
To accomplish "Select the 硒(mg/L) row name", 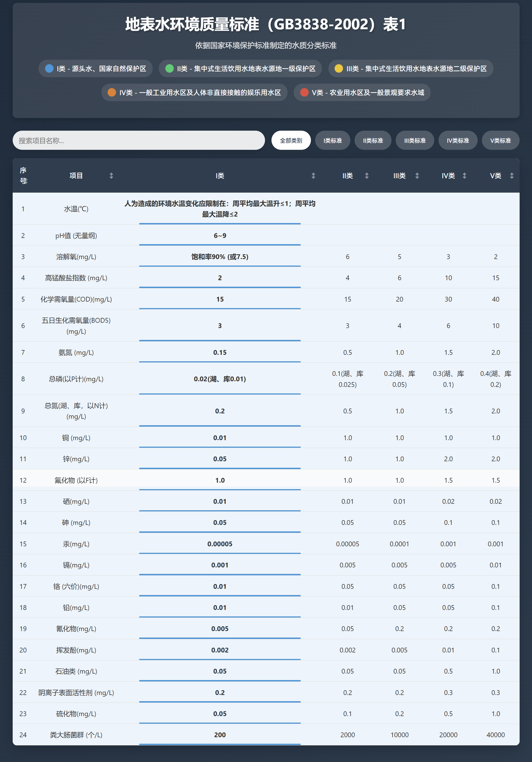I will pos(76,502).
